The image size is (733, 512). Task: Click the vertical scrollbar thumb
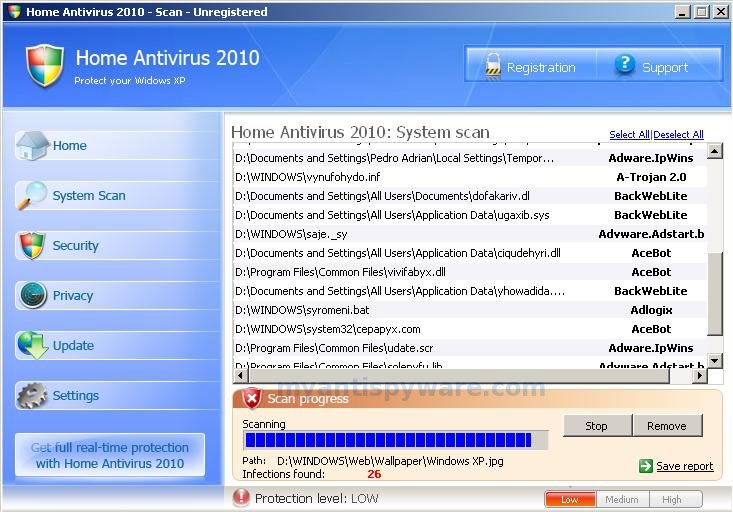tap(715, 294)
